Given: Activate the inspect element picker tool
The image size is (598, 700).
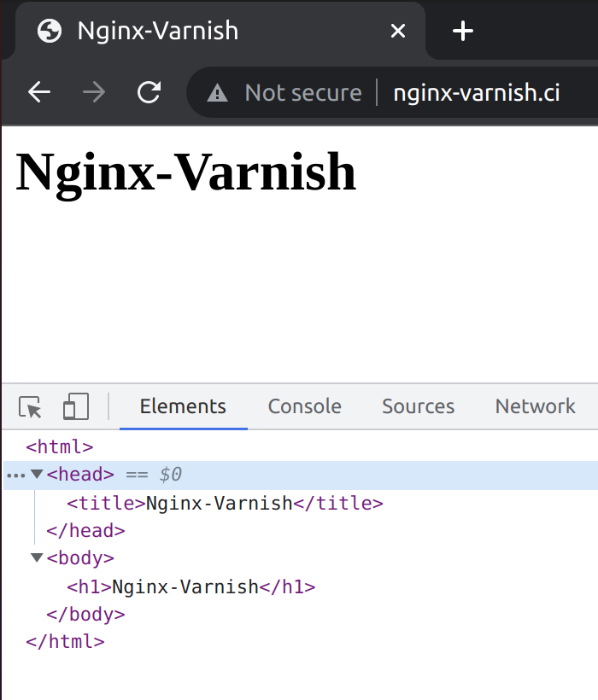Looking at the screenshot, I should (31, 406).
